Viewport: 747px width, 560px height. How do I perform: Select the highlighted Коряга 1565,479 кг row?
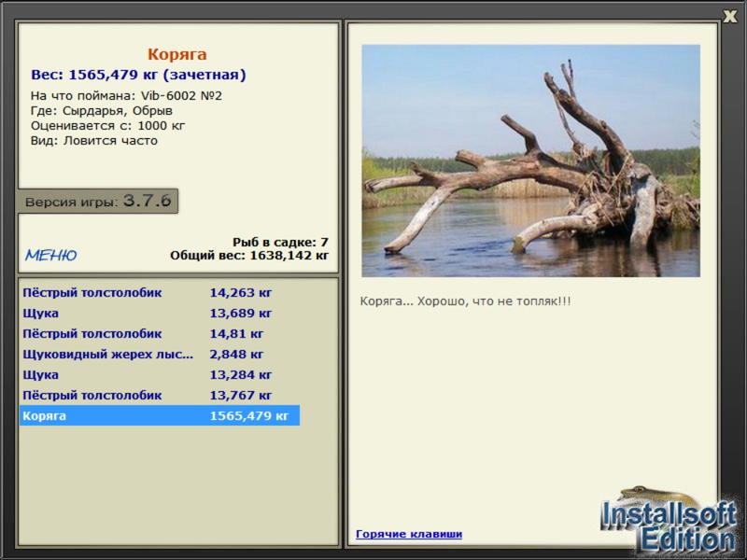tap(160, 415)
